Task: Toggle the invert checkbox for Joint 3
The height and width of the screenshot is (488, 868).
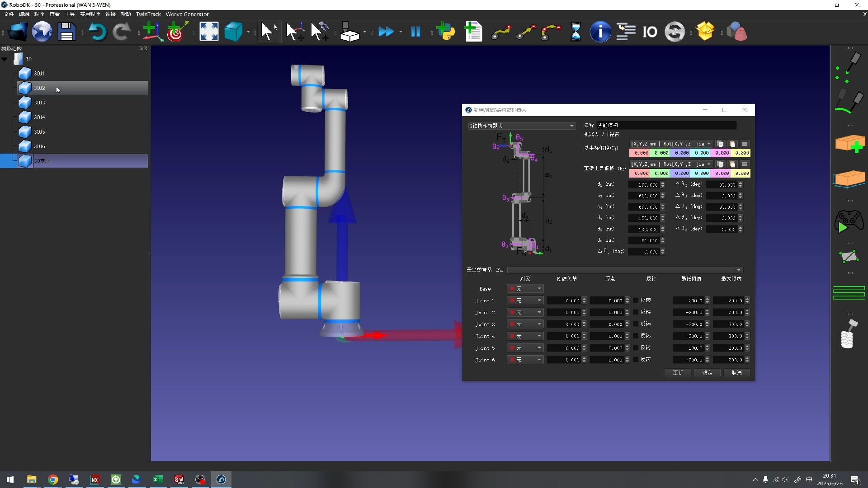Action: click(x=635, y=324)
